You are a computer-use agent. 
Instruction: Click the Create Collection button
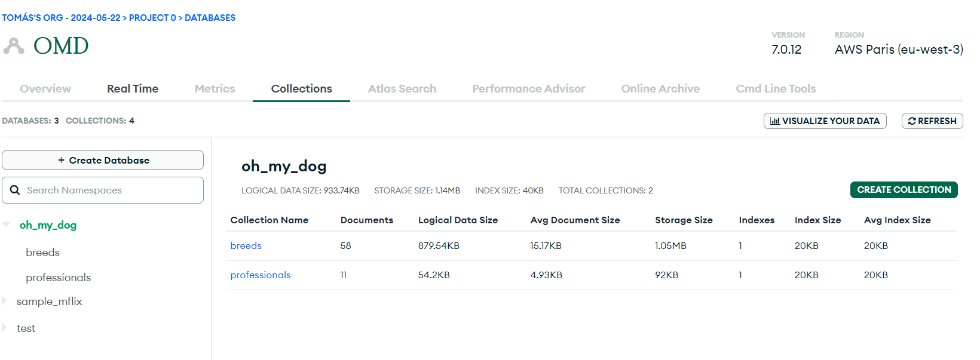(x=904, y=190)
